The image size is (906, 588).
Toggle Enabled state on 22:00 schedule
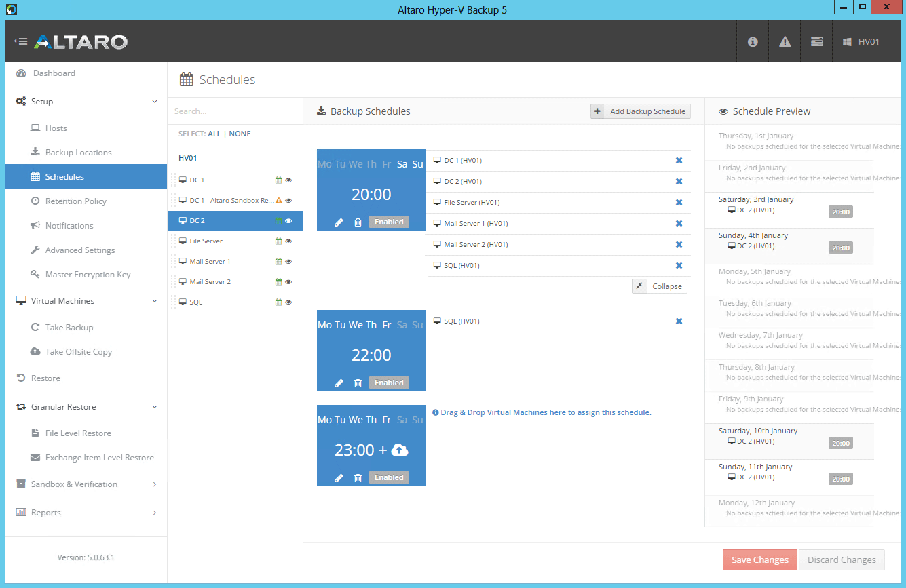click(389, 383)
